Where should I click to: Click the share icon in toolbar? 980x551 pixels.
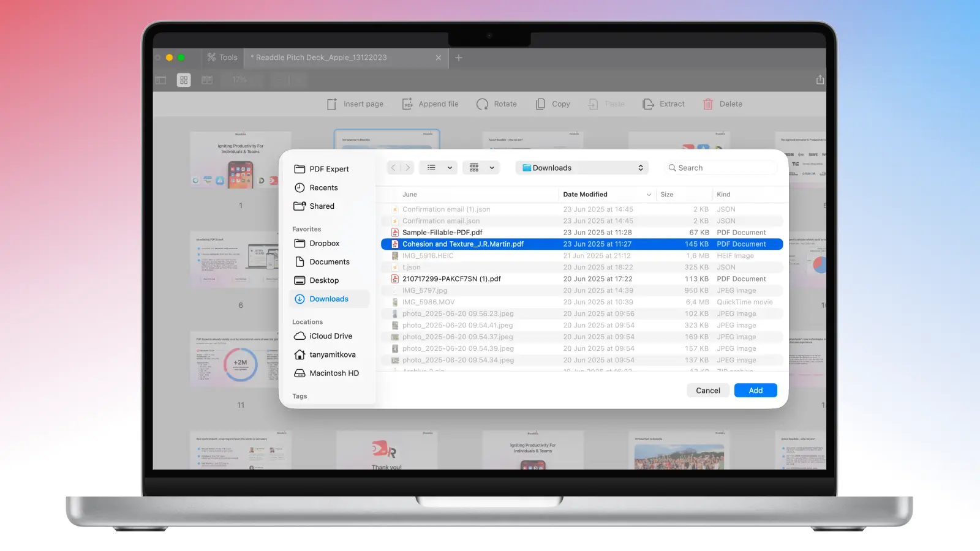(820, 80)
